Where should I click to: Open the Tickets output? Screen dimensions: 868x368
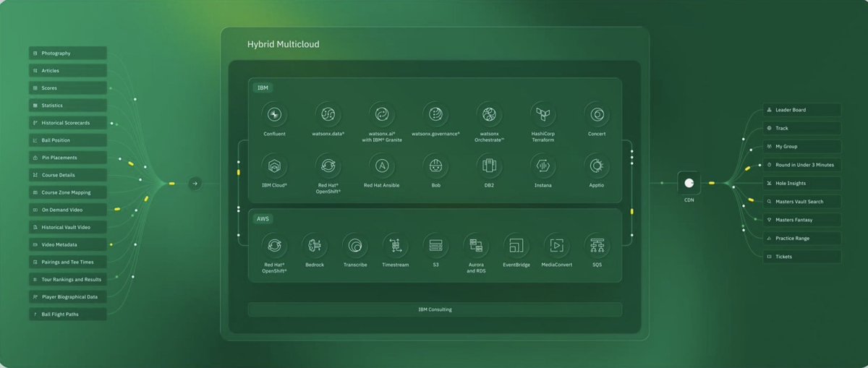802,257
